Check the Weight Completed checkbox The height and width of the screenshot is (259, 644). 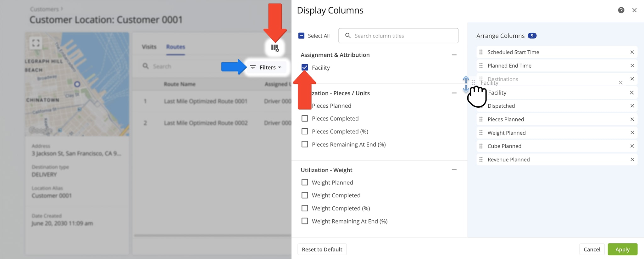point(305,195)
